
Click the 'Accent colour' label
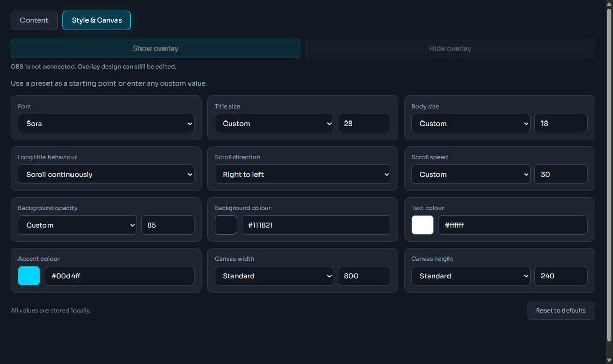click(39, 259)
